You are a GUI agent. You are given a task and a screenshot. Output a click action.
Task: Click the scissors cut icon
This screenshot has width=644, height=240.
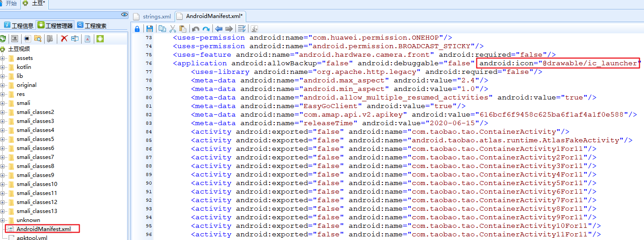[x=172, y=28]
